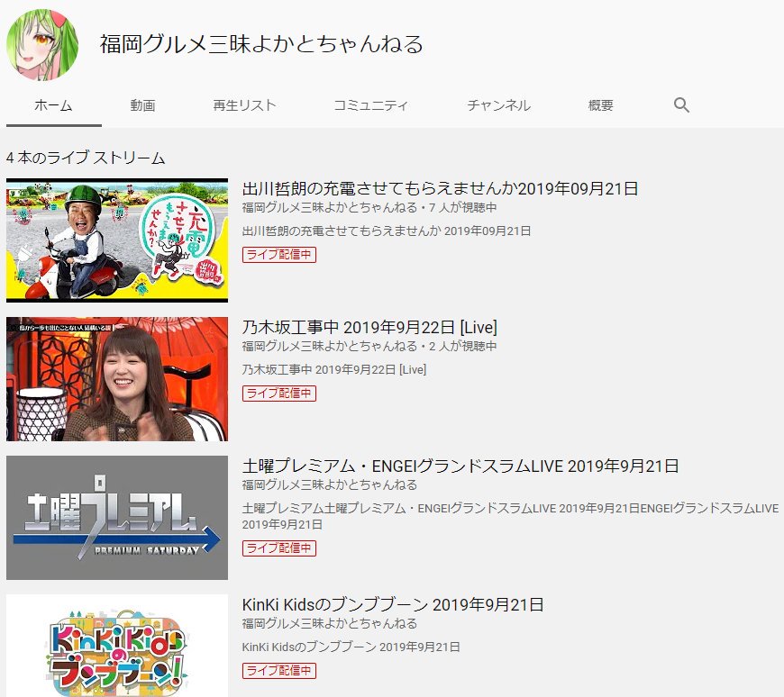
Task: Switch to the 動画 tab
Action: point(142,105)
